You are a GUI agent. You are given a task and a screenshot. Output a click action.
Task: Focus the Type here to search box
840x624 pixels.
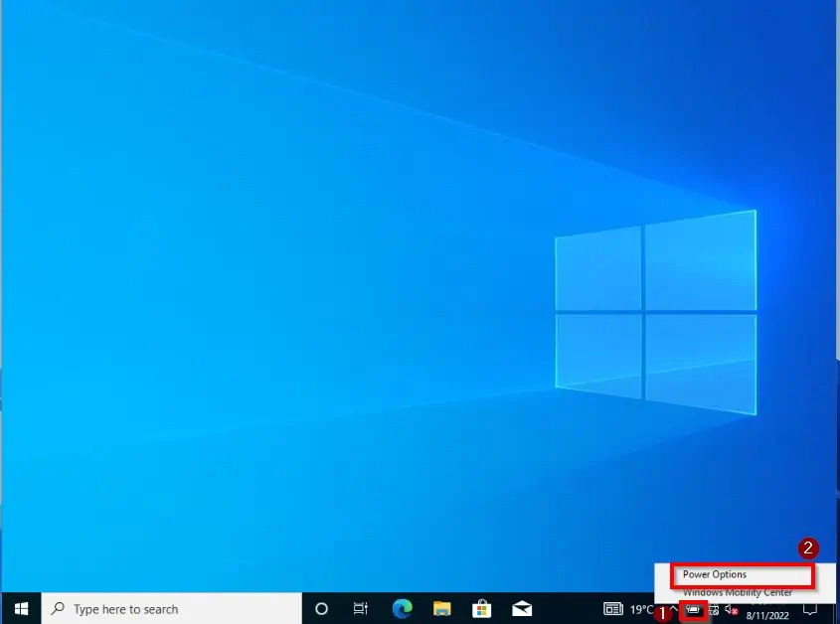coord(171,608)
